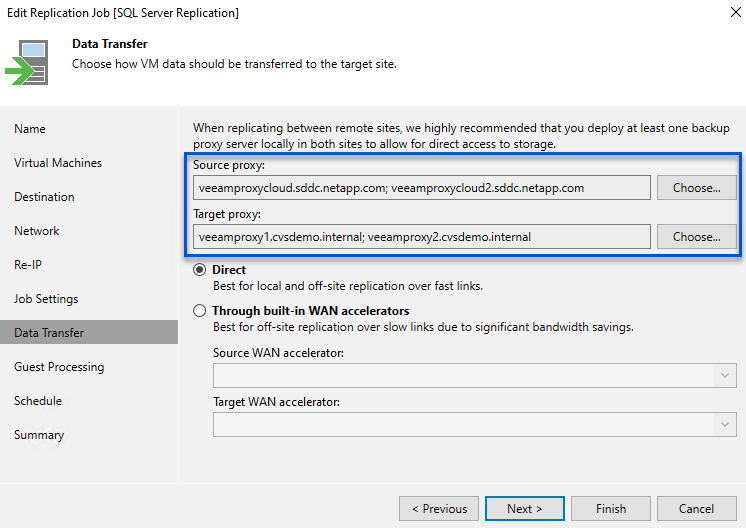The image size is (746, 528).
Task: Choose a Target proxy server
Action: [696, 237]
